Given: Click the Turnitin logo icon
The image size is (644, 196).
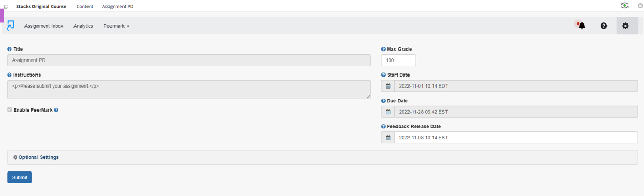Looking at the screenshot, I should (x=10, y=26).
